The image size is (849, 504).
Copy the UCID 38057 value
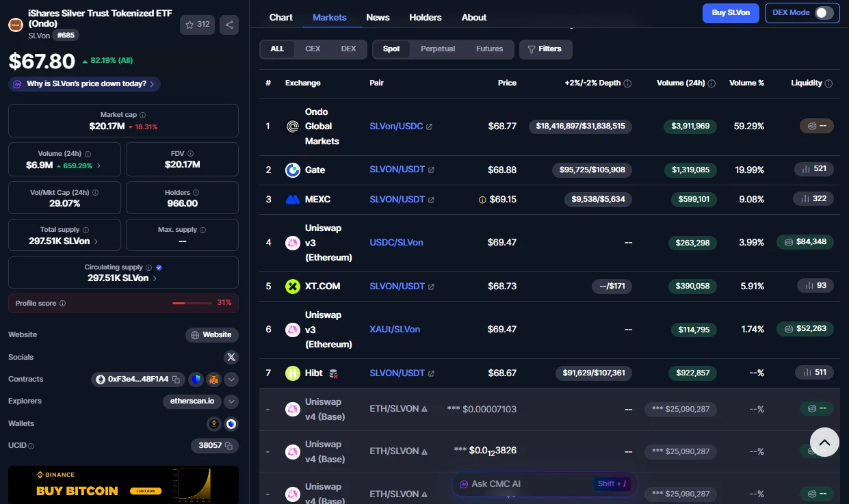(228, 446)
